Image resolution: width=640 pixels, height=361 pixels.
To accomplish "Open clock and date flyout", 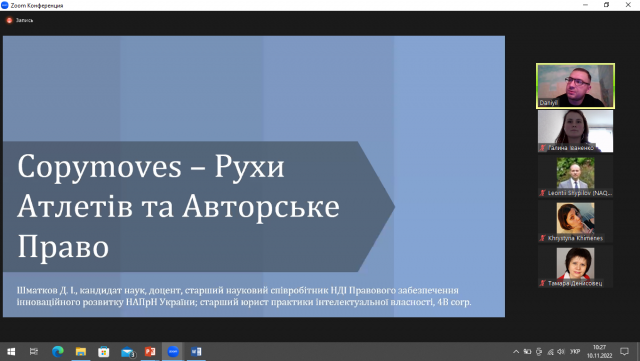I will pos(600,352).
